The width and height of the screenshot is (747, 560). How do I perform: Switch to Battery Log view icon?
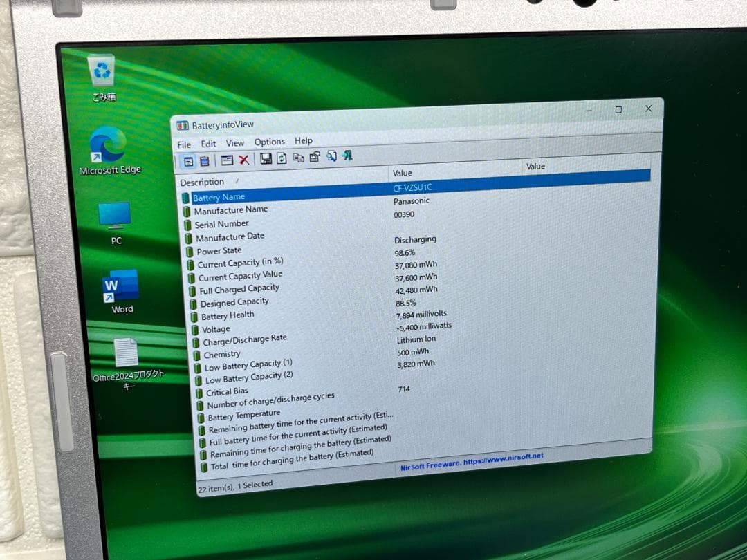point(205,158)
